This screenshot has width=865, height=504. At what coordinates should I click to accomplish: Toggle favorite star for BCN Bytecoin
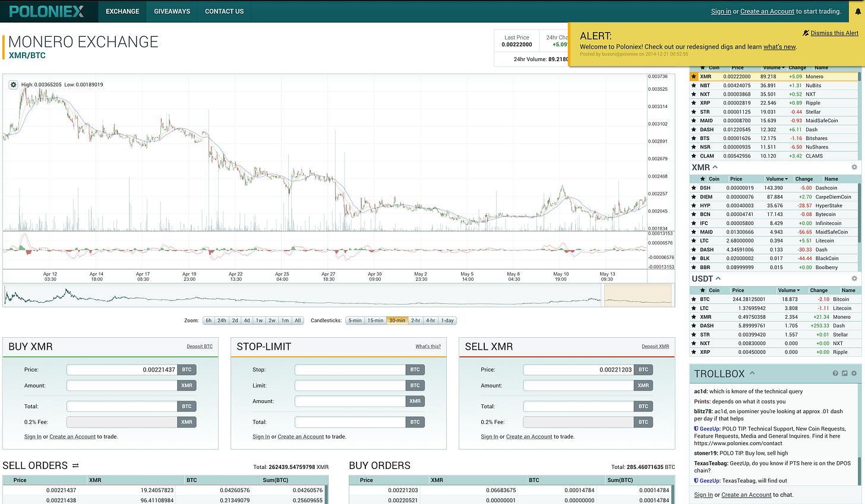693,214
